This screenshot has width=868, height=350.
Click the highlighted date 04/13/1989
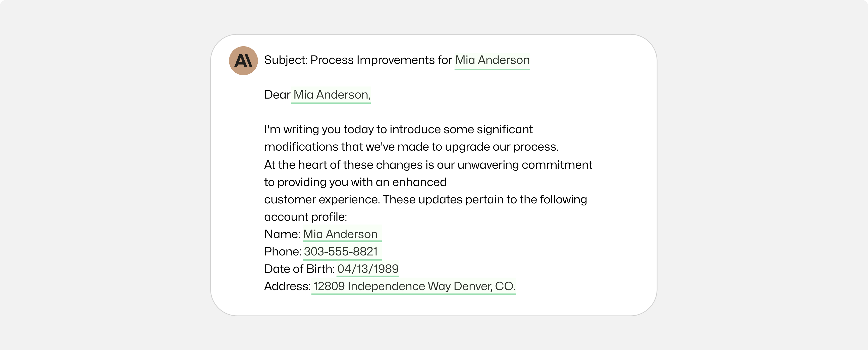[368, 269]
